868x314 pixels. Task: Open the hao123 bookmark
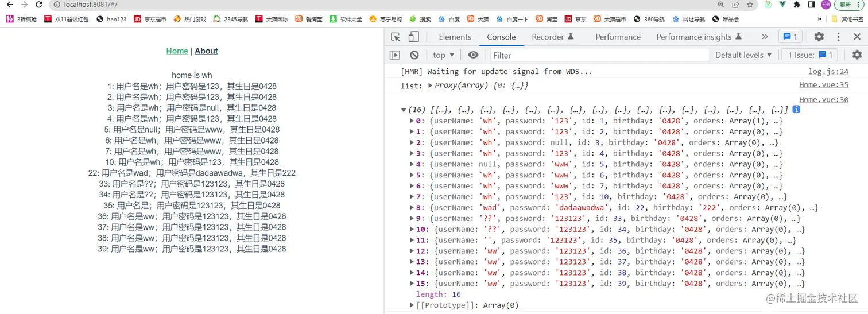[x=111, y=19]
